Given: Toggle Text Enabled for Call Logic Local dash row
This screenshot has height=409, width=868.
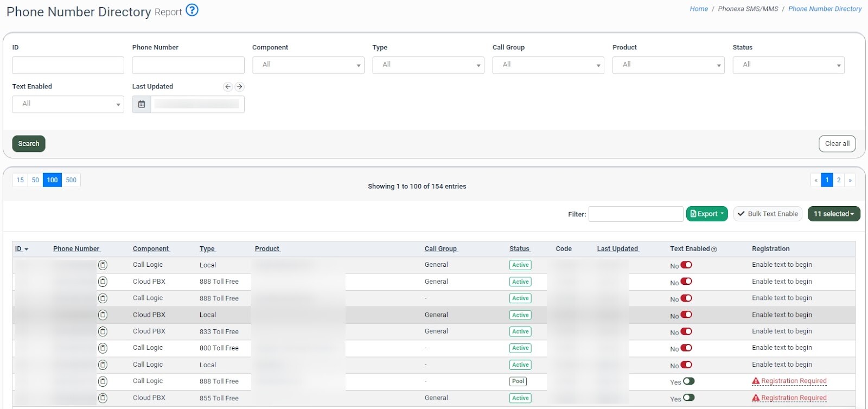Looking at the screenshot, I should [x=686, y=365].
